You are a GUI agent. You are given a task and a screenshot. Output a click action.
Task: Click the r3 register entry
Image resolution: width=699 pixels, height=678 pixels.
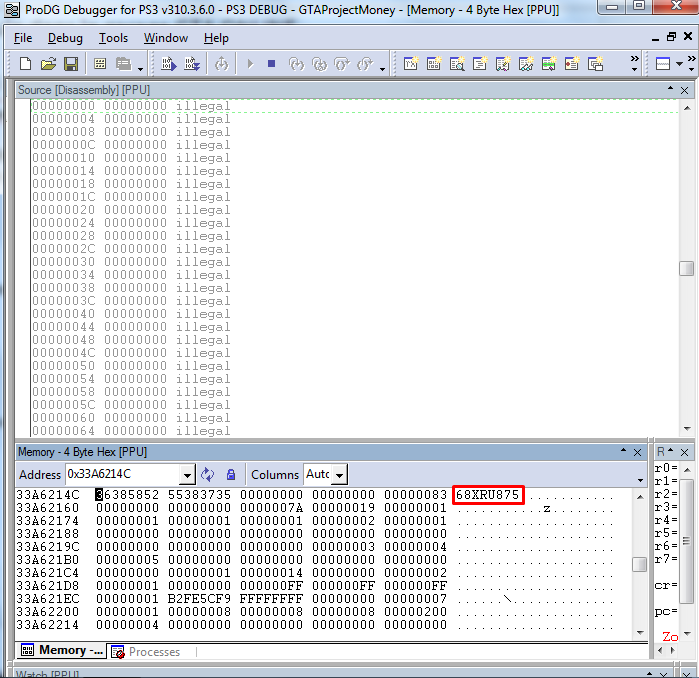tap(666, 507)
